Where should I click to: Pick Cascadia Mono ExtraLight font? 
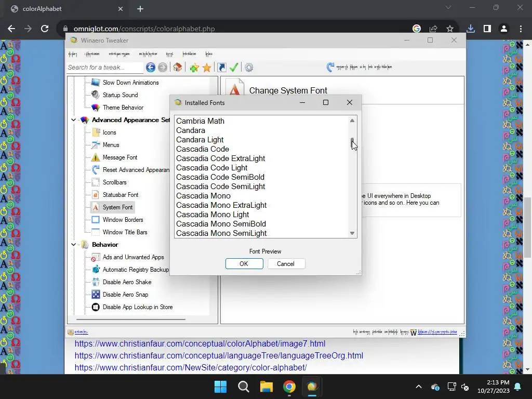click(x=221, y=205)
